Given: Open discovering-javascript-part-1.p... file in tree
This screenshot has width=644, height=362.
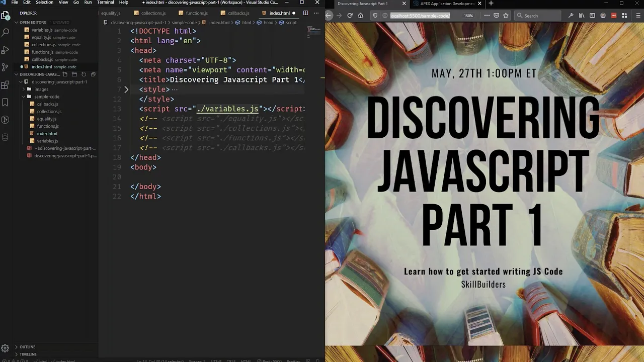Looking at the screenshot, I should click(65, 156).
